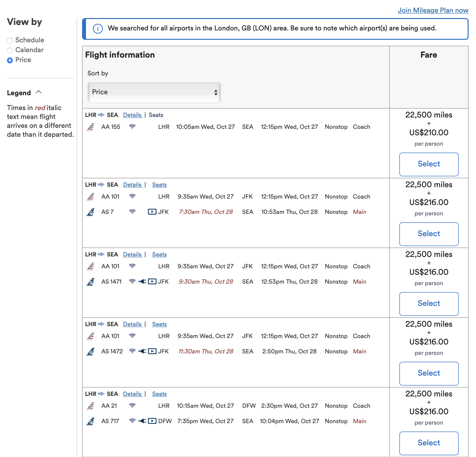Collapse the Legend section chevron
The image size is (476, 457).
point(39,92)
